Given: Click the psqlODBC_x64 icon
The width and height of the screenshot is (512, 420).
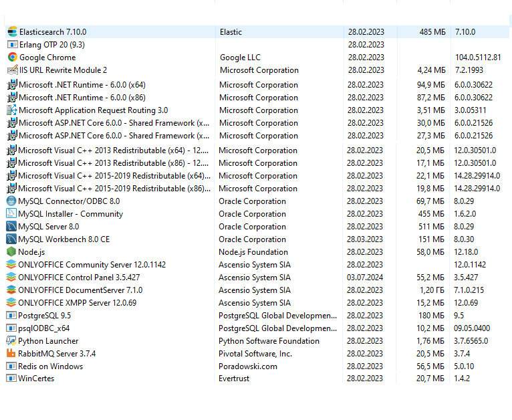Looking at the screenshot, I should pyautogui.click(x=11, y=328).
